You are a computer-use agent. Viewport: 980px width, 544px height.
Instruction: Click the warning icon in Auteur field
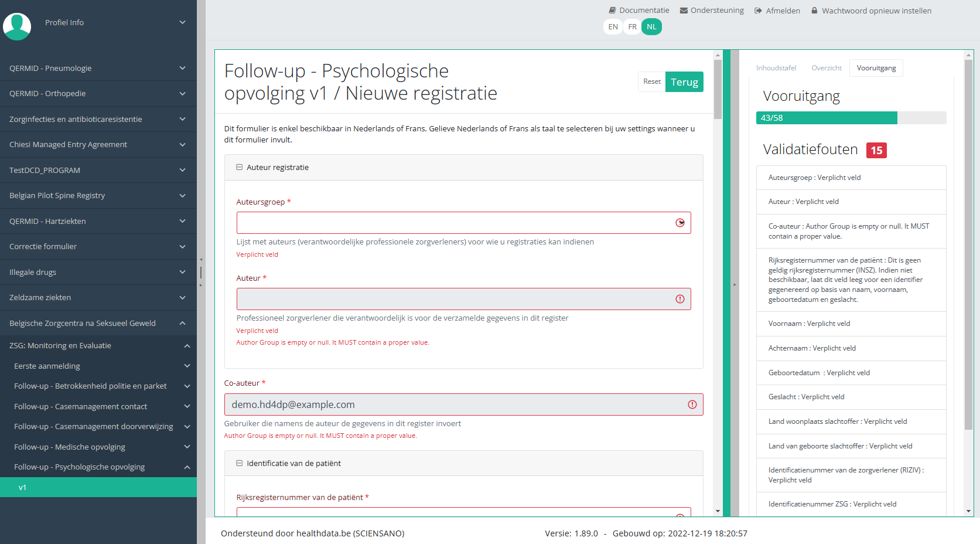[x=679, y=299]
